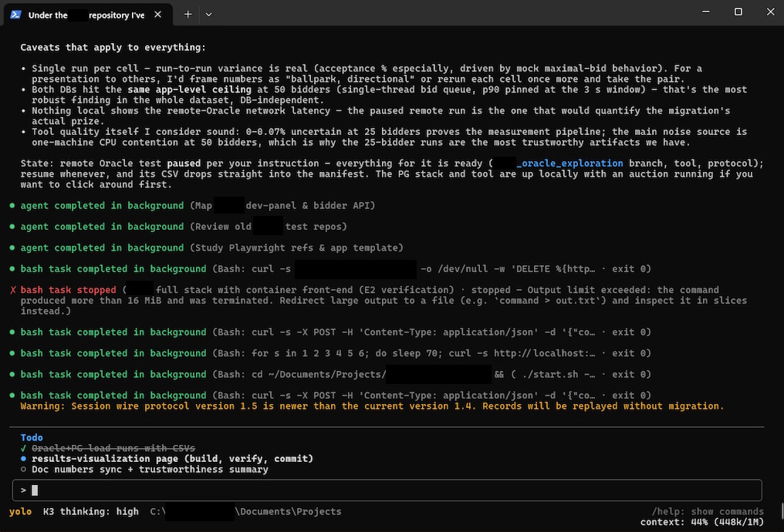Click the 'yolo' mode indicator
The width and height of the screenshot is (784, 532).
21,511
